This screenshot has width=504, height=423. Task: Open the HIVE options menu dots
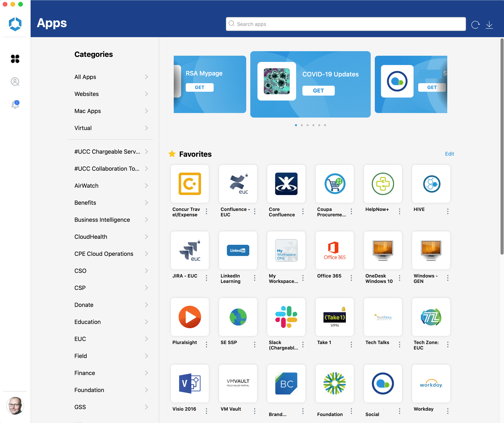point(448,211)
